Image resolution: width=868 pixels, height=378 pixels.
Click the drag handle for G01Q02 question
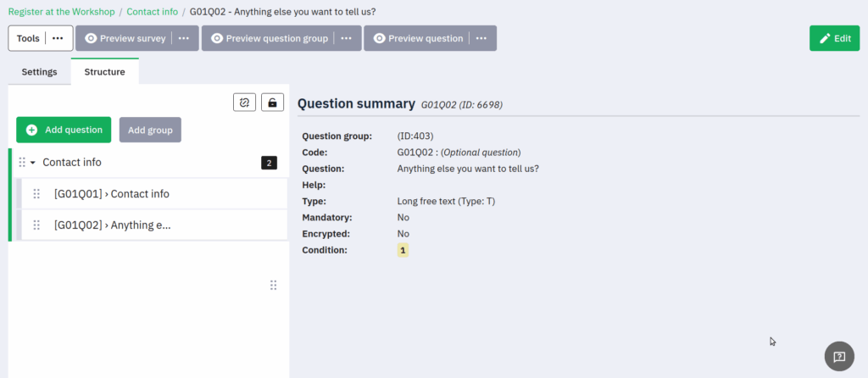click(x=36, y=225)
